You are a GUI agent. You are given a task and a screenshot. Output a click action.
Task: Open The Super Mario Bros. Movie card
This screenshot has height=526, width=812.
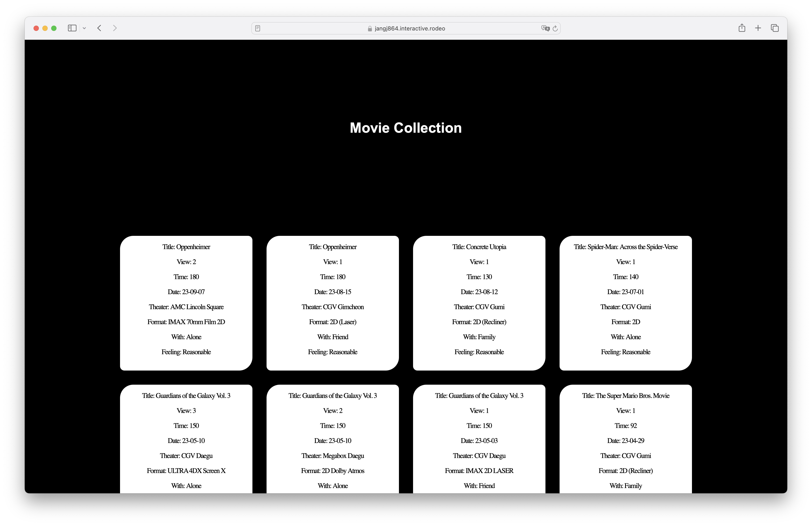click(625, 440)
